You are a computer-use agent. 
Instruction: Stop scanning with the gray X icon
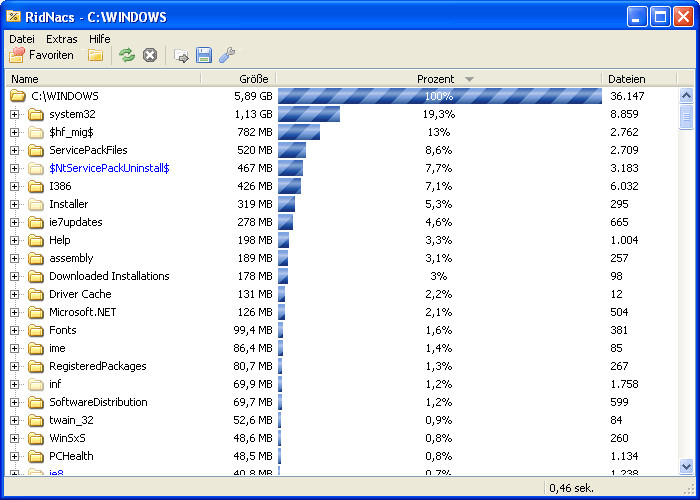pyautogui.click(x=150, y=55)
